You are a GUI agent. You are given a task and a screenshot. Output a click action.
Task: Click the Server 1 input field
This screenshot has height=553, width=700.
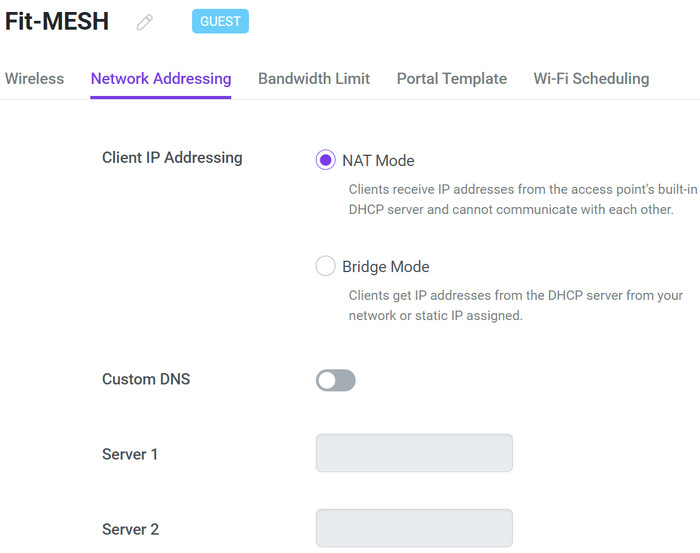click(x=414, y=453)
